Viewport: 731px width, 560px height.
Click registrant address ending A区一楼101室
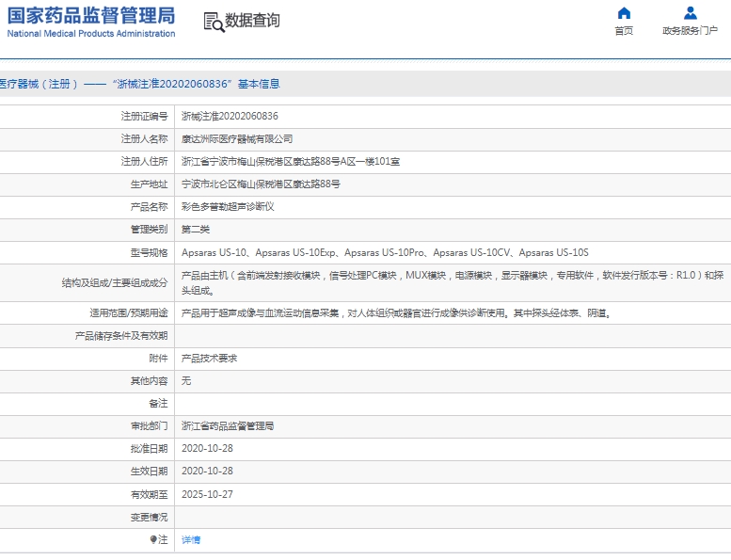point(291,162)
